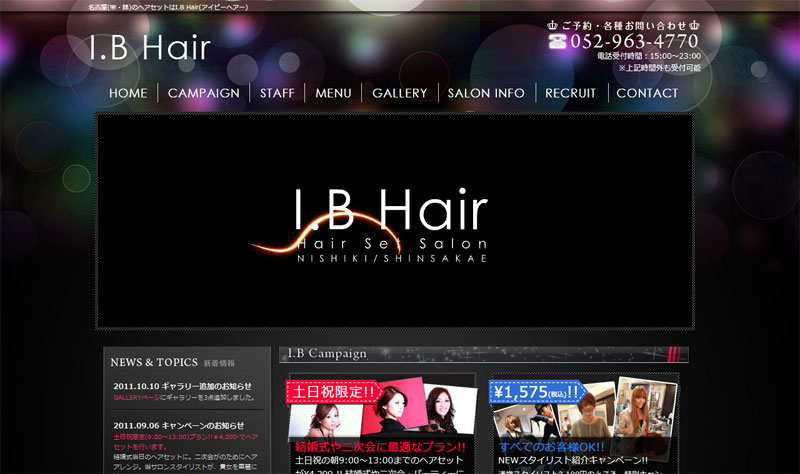Viewport: 800px width, 474px height.
Task: Open the CONTACT page
Action: [x=647, y=93]
